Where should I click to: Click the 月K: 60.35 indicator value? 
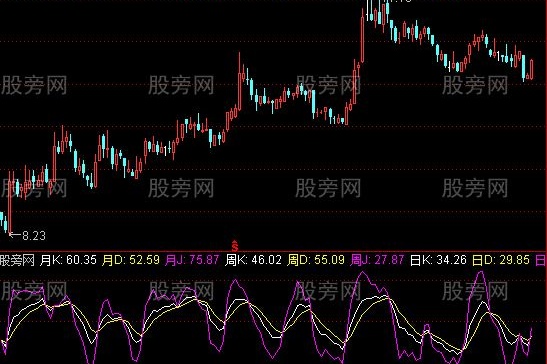(x=68, y=260)
